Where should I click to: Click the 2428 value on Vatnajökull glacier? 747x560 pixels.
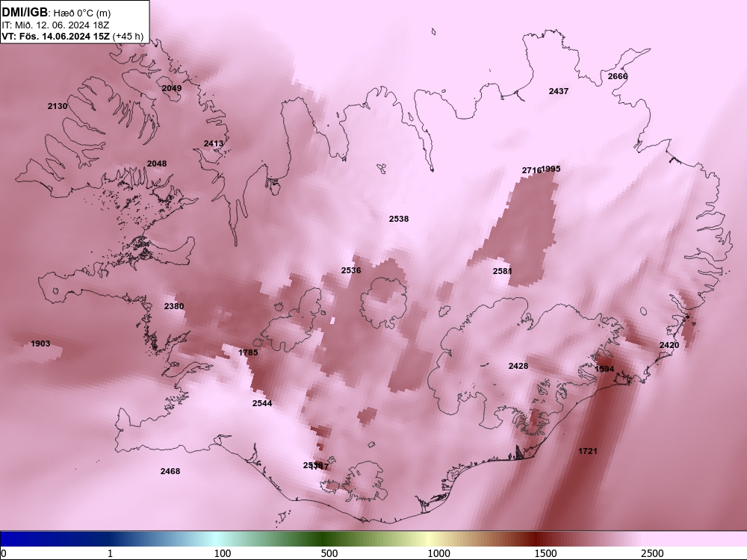coord(518,366)
